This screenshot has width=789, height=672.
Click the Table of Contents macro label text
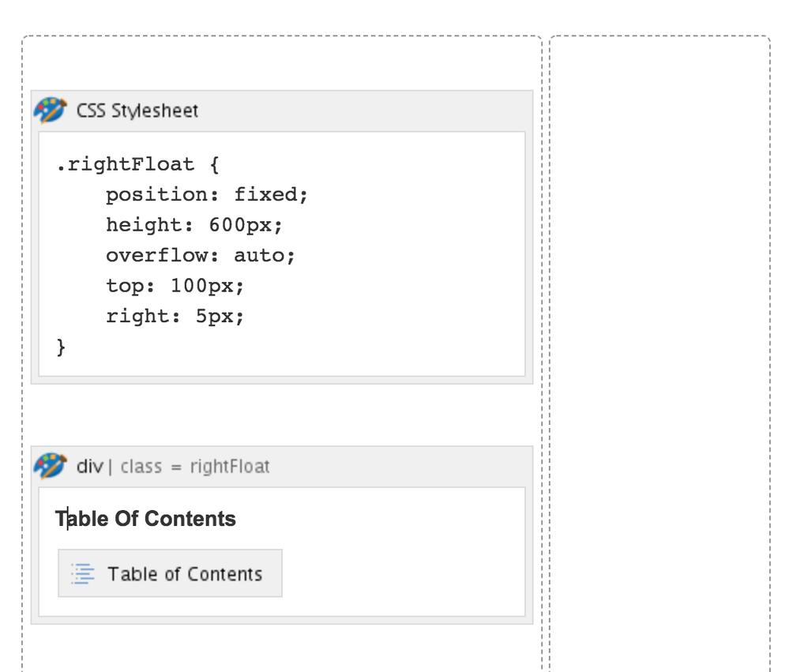click(x=185, y=574)
